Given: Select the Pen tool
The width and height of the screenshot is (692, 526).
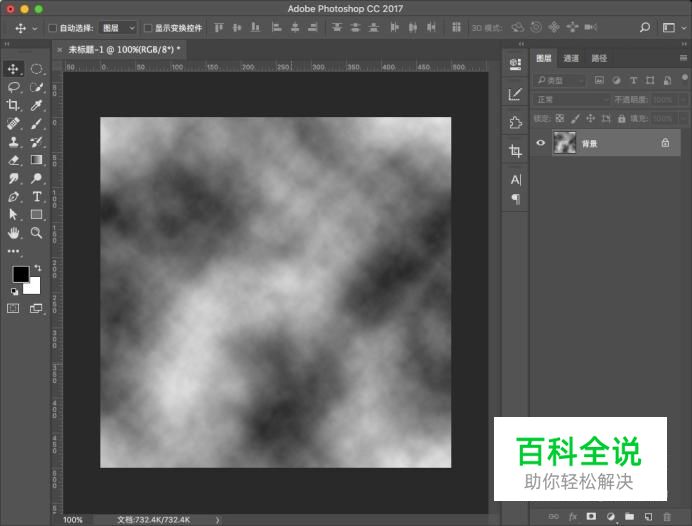Looking at the screenshot, I should [x=13, y=197].
